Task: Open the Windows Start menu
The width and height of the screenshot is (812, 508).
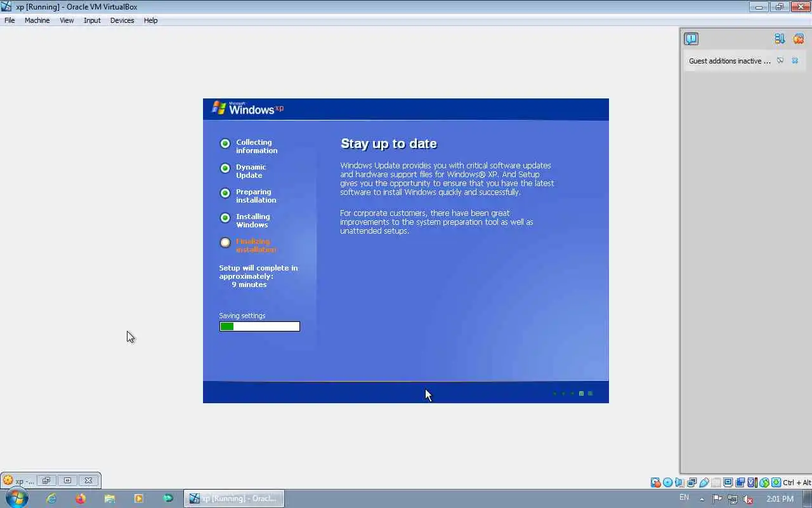Action: coord(17,498)
